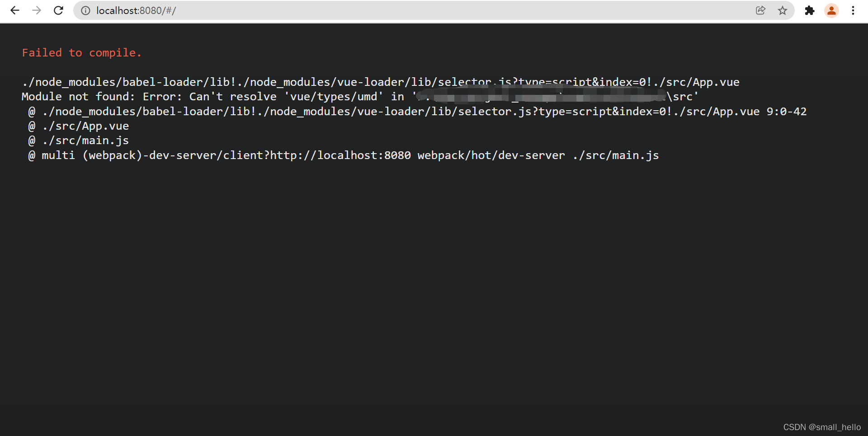Select the './src/main.js' error path
Image resolution: width=868 pixels, height=436 pixels.
[85, 141]
